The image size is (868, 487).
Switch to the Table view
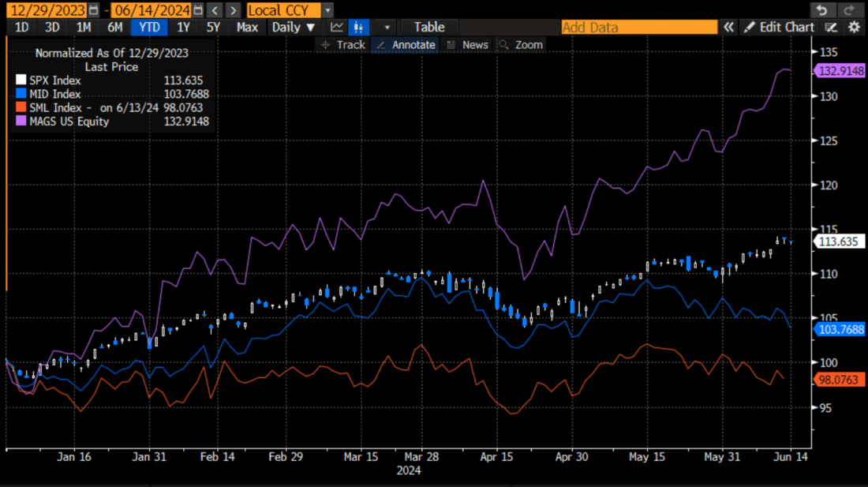click(x=428, y=26)
